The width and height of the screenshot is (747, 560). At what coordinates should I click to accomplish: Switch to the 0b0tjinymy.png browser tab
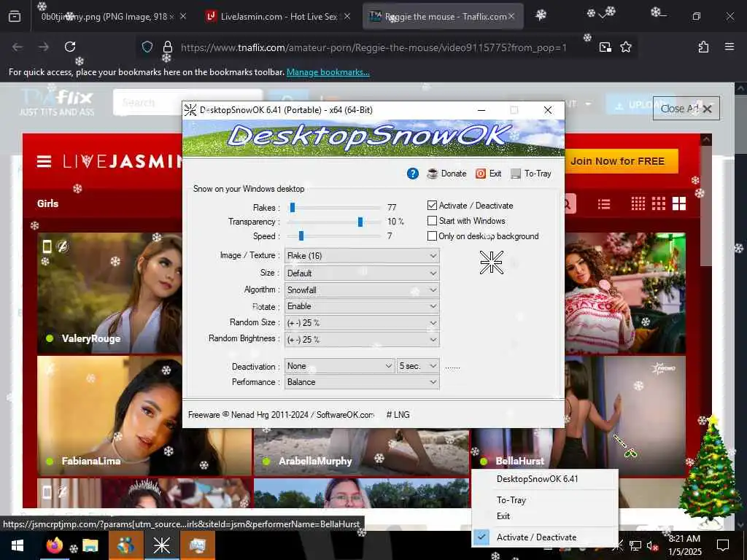pos(108,16)
